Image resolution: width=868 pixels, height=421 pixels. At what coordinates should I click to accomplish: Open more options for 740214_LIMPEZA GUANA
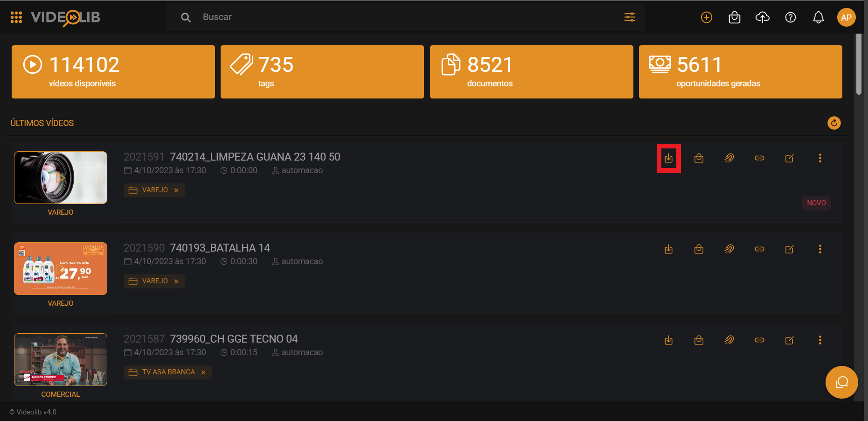(820, 158)
